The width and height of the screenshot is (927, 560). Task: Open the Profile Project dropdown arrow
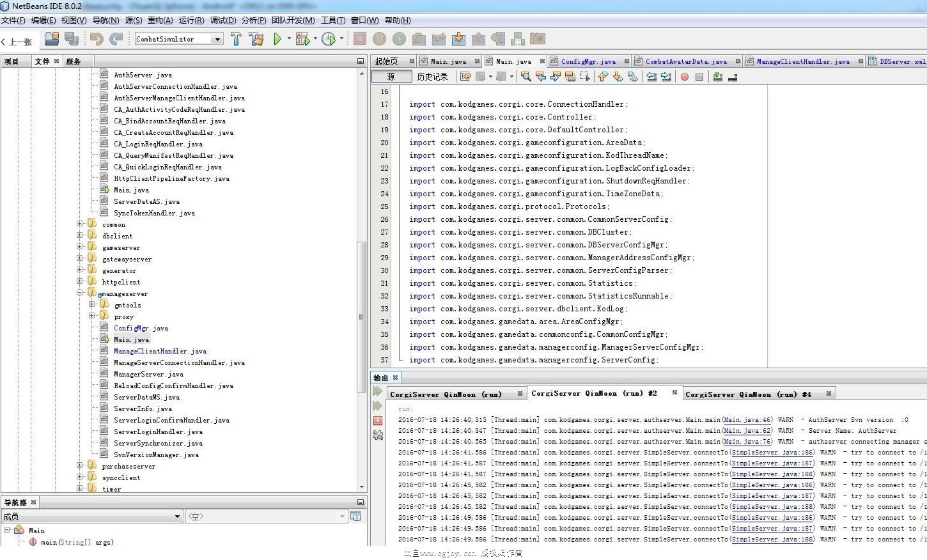click(341, 39)
